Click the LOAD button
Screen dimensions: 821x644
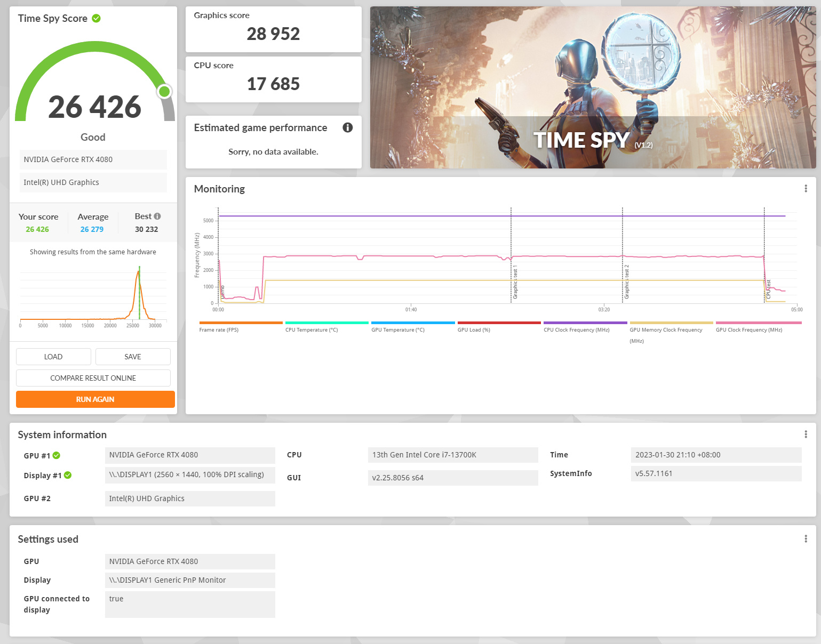click(53, 357)
